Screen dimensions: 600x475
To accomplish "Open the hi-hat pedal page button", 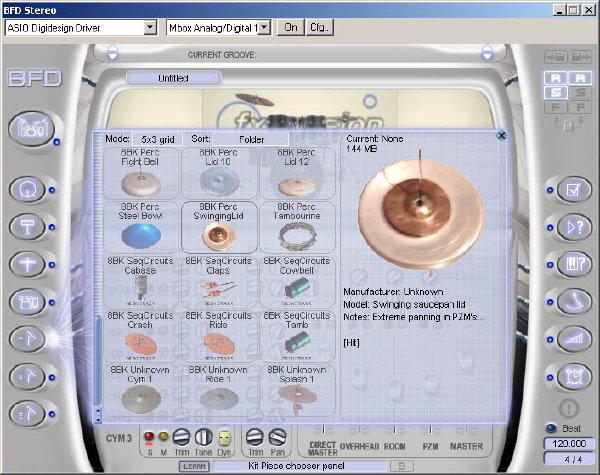I will [x=574, y=302].
